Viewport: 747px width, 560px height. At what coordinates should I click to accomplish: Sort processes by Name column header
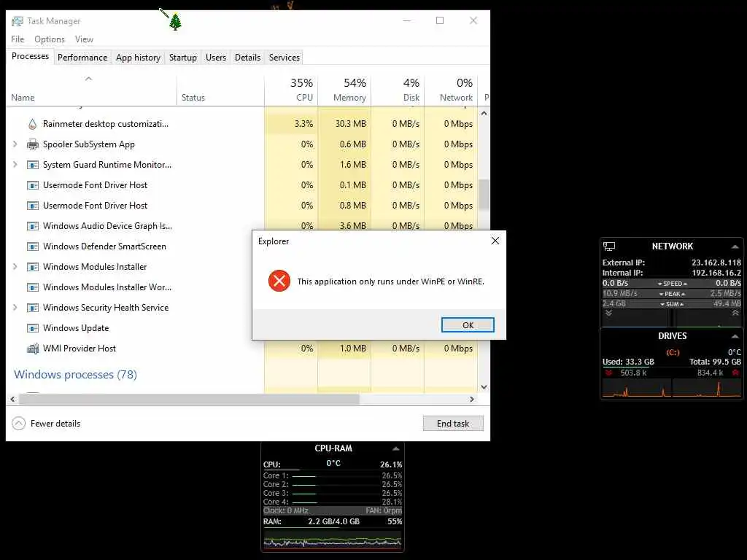click(x=90, y=90)
